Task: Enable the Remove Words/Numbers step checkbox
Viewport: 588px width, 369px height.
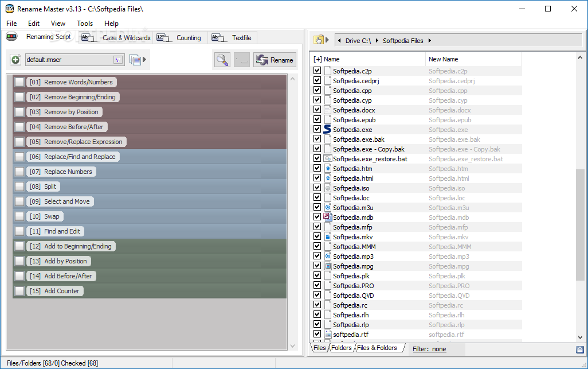Action: [x=19, y=82]
